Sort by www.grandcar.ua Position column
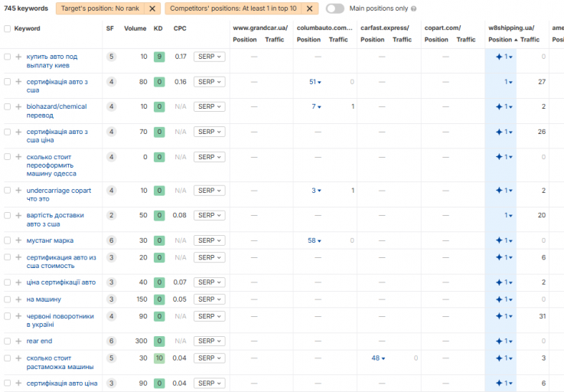Viewport: 564px width, 392px height. (245, 40)
